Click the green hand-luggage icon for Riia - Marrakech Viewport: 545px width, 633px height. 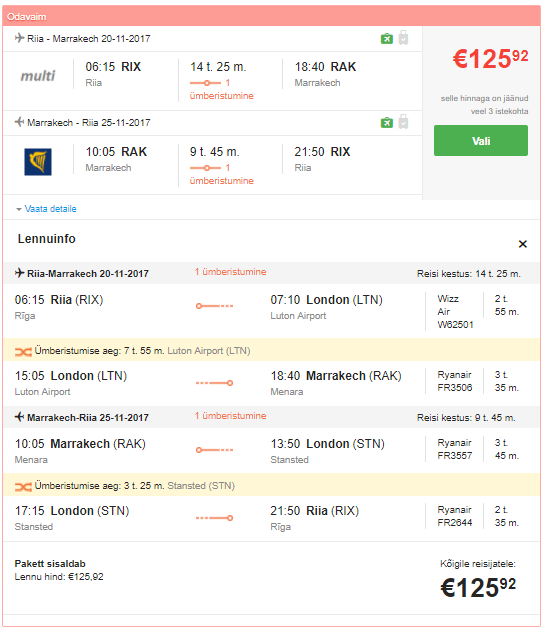click(x=387, y=39)
